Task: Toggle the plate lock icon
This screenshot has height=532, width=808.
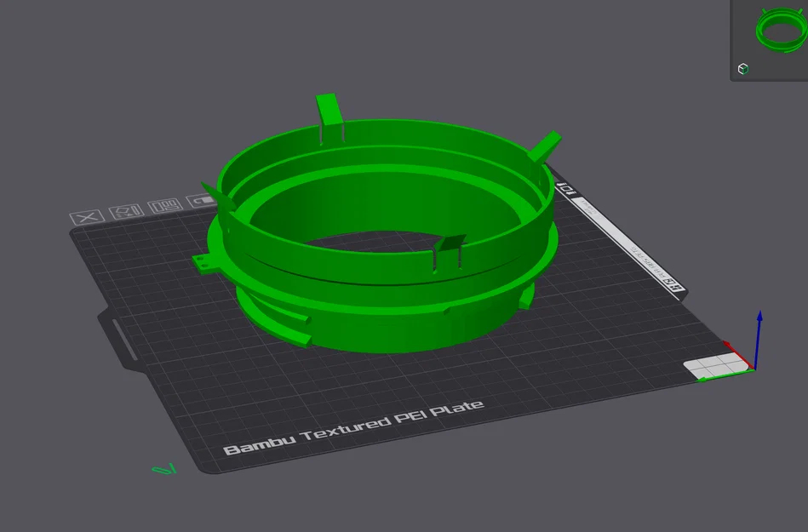Action: [202, 200]
